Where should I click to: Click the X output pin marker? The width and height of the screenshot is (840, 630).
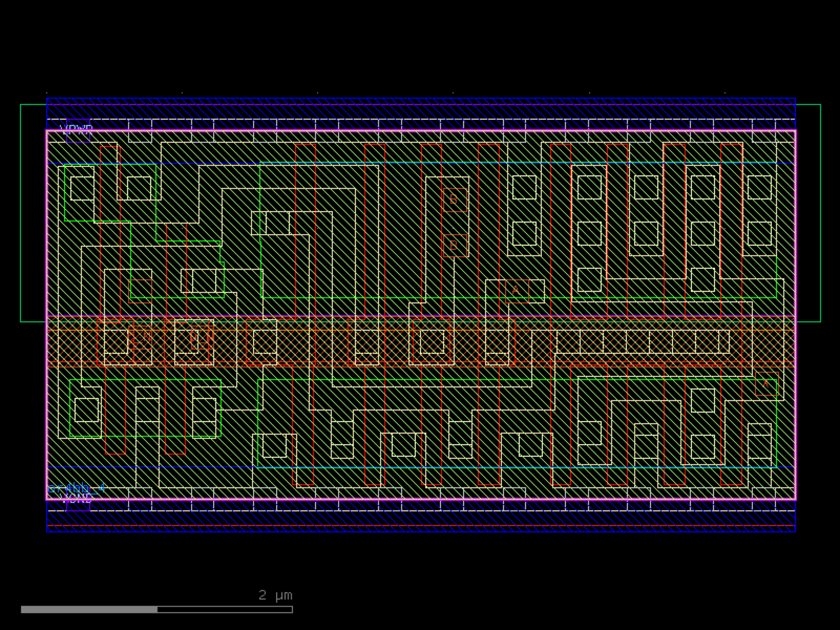click(x=766, y=383)
